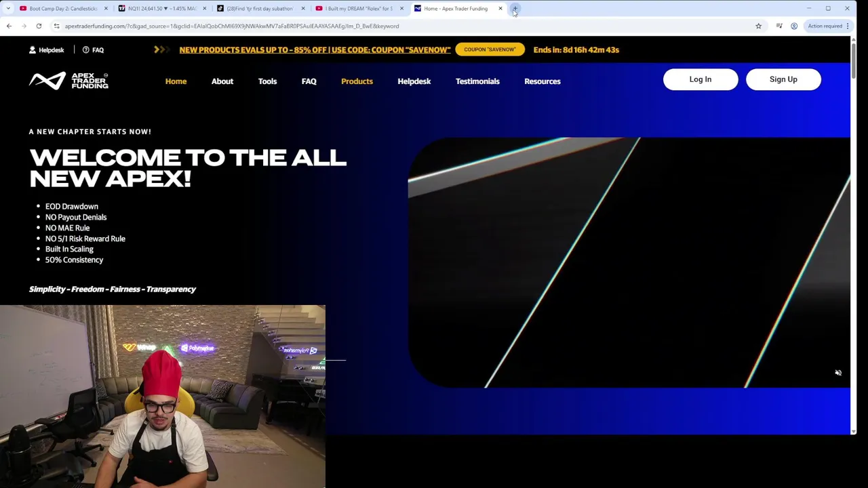Click the 'EOD Drawdown' bullet
This screenshot has height=488, width=868.
pos(71,206)
